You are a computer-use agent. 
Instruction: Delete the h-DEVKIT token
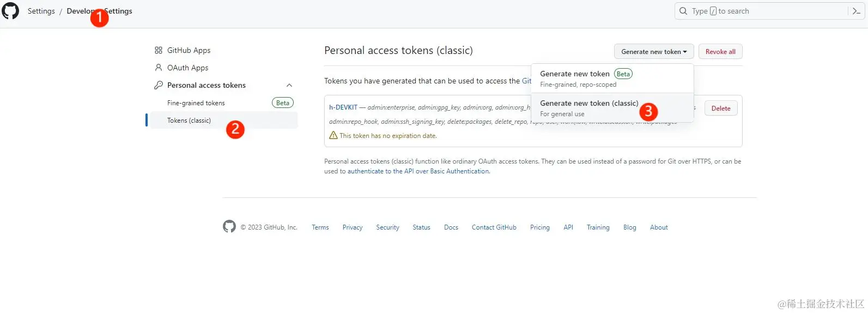[720, 109]
